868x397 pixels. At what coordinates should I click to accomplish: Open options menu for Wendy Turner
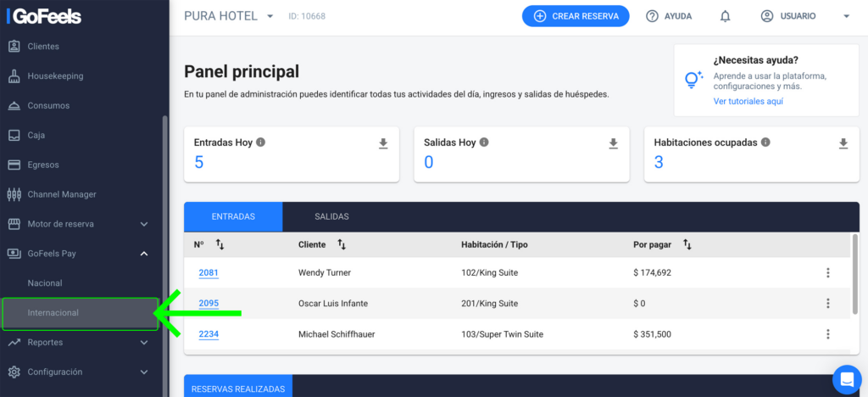(827, 273)
